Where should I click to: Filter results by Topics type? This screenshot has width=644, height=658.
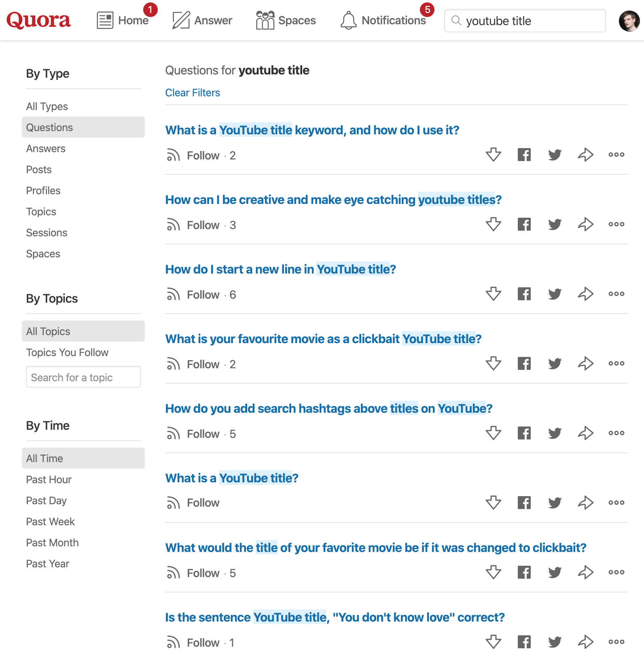coord(41,212)
